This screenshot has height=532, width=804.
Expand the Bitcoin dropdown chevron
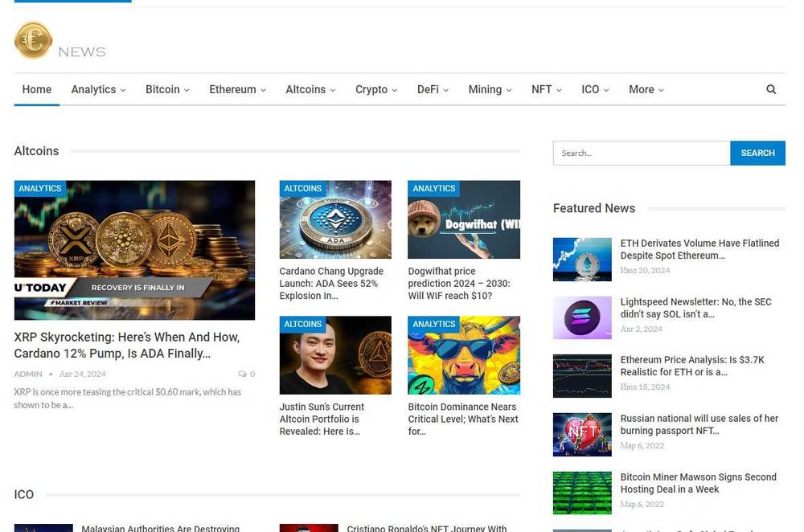click(187, 90)
